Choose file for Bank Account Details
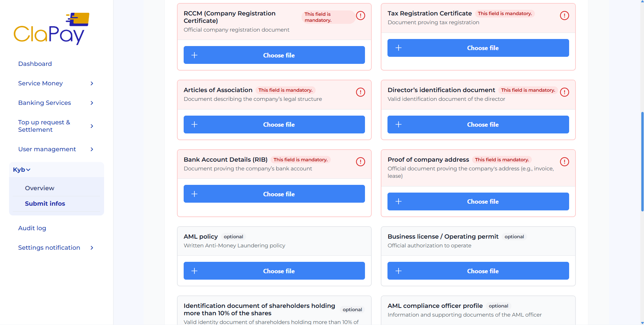This screenshot has width=644, height=325. tap(274, 194)
